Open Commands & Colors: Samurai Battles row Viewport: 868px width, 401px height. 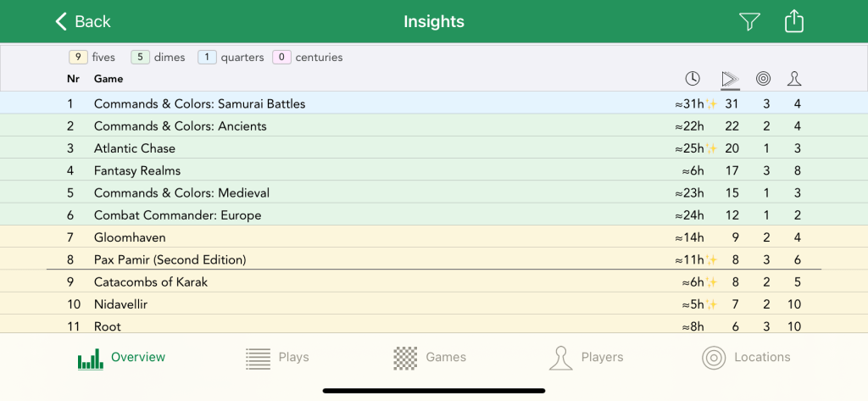coord(199,103)
